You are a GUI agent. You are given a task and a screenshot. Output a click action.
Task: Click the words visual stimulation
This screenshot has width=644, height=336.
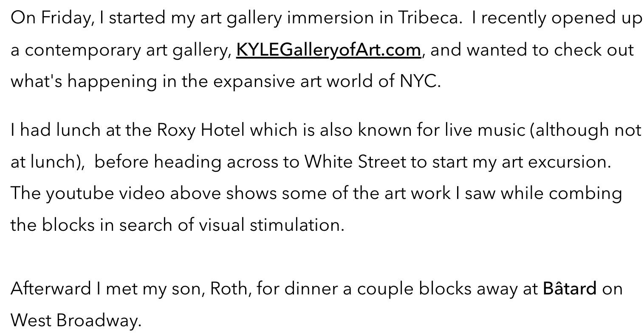point(271,225)
